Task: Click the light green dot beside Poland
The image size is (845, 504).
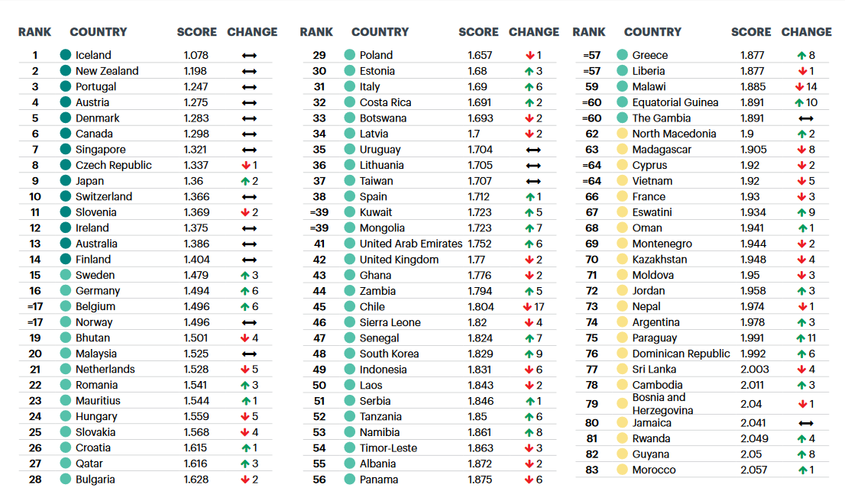Action: coord(349,55)
